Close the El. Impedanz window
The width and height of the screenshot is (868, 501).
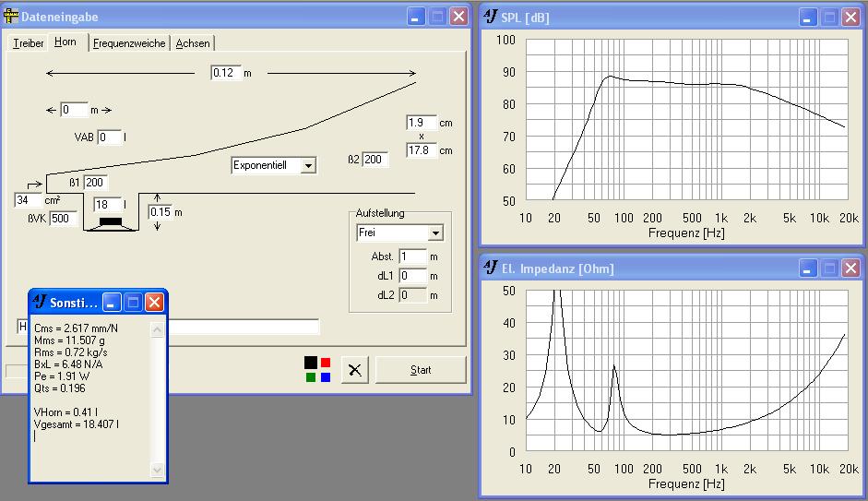(850, 268)
